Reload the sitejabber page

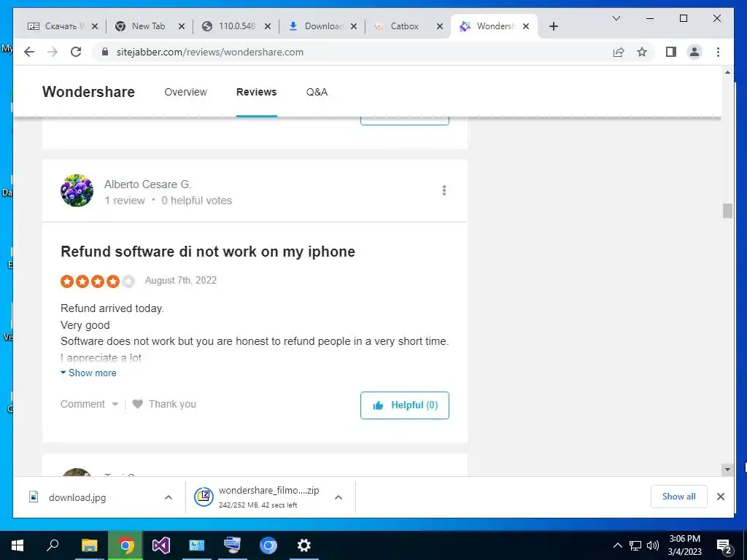pyautogui.click(x=76, y=52)
